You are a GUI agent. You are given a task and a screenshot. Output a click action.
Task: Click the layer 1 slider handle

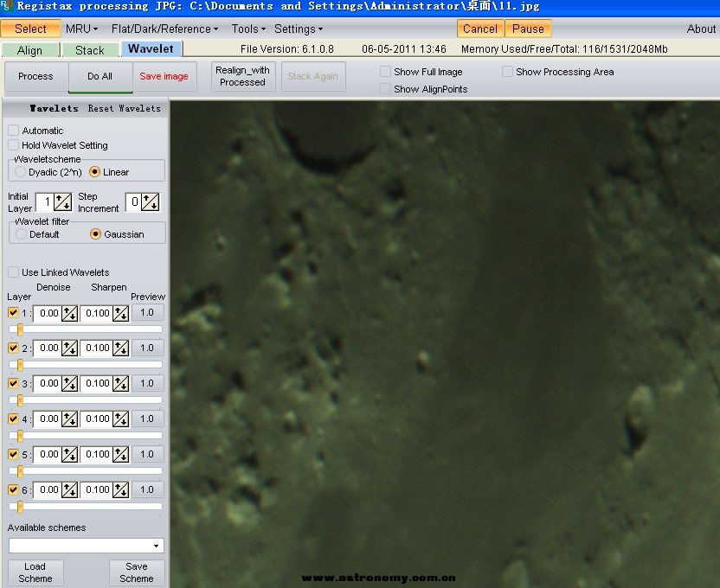coord(20,329)
